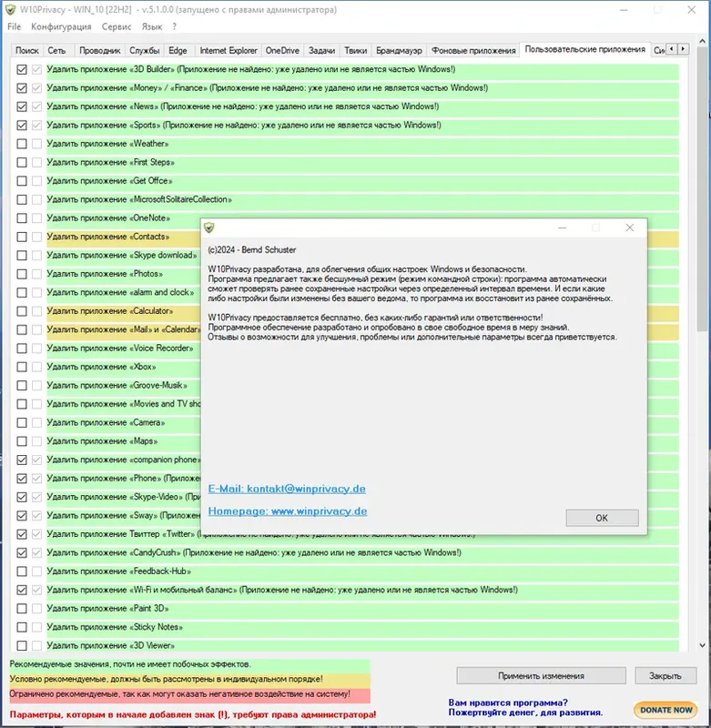Image resolution: width=711 pixels, height=728 pixels.
Task: Check the «3D Viewer» removal checkbox
Action: pos(22,646)
